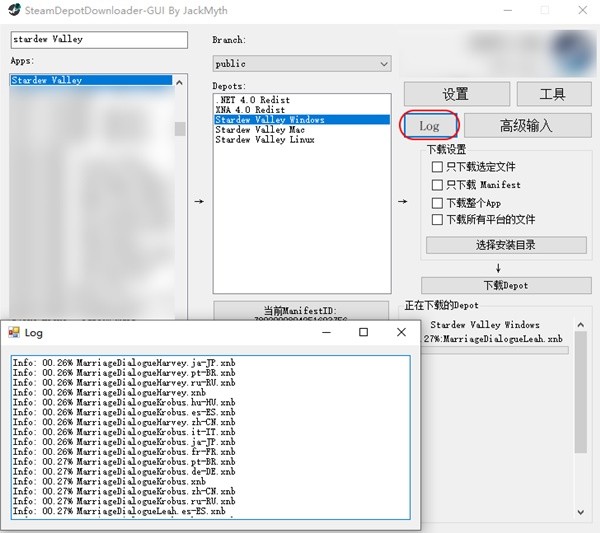Select the Stardew Valley Mac depot
Image resolution: width=600 pixels, height=533 pixels.
point(302,130)
